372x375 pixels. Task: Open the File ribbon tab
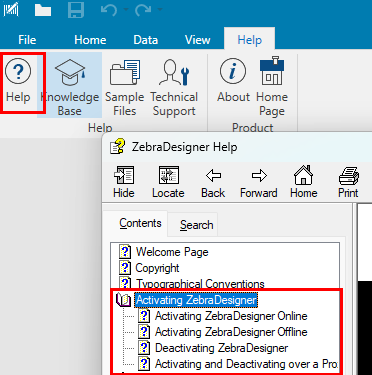pos(27,40)
